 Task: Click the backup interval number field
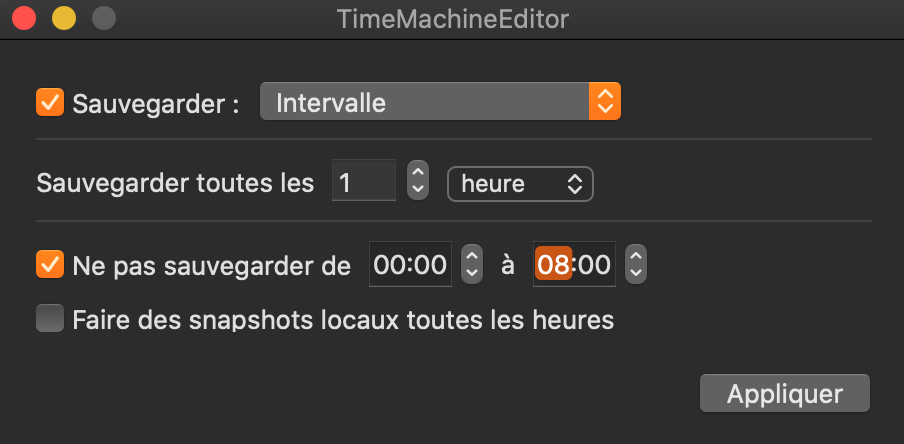click(363, 184)
